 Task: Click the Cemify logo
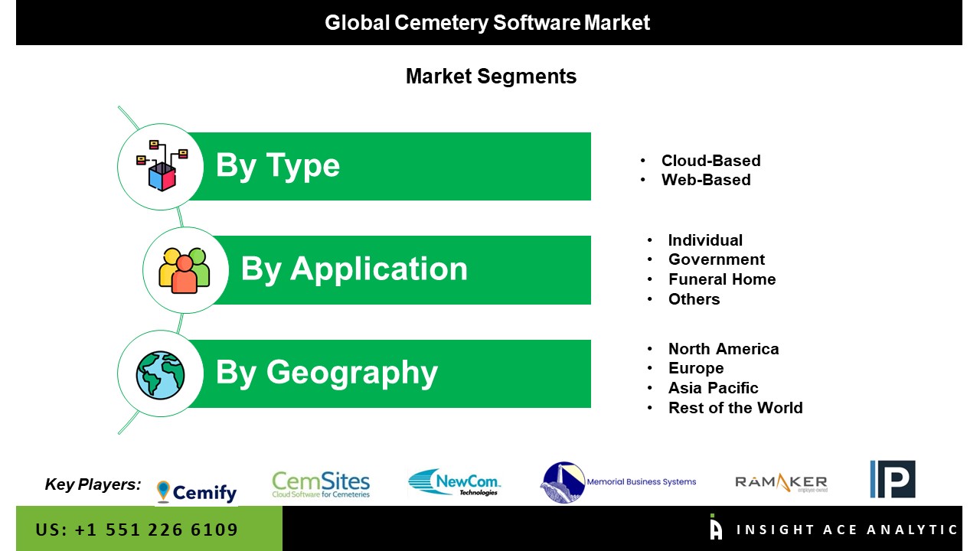[196, 491]
